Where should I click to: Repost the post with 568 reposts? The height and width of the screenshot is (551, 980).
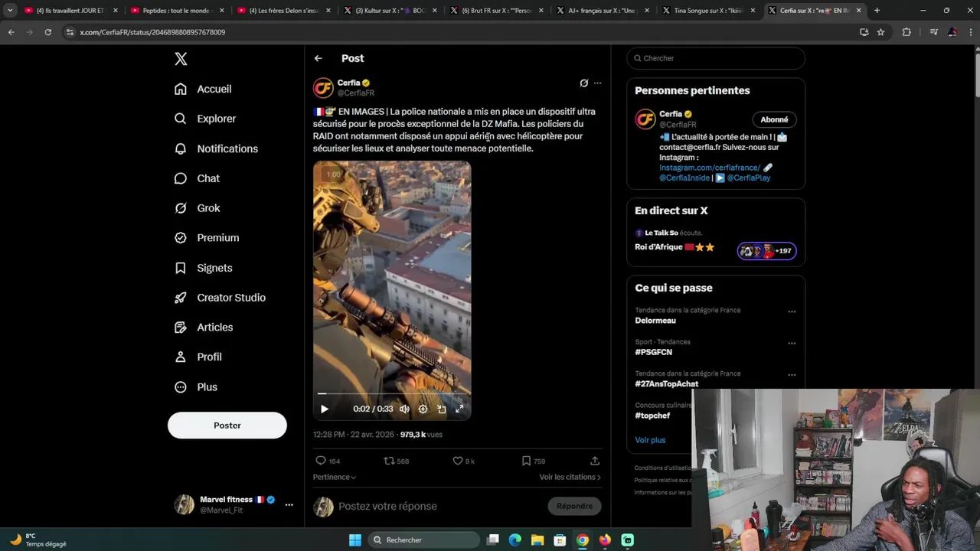[396, 461]
